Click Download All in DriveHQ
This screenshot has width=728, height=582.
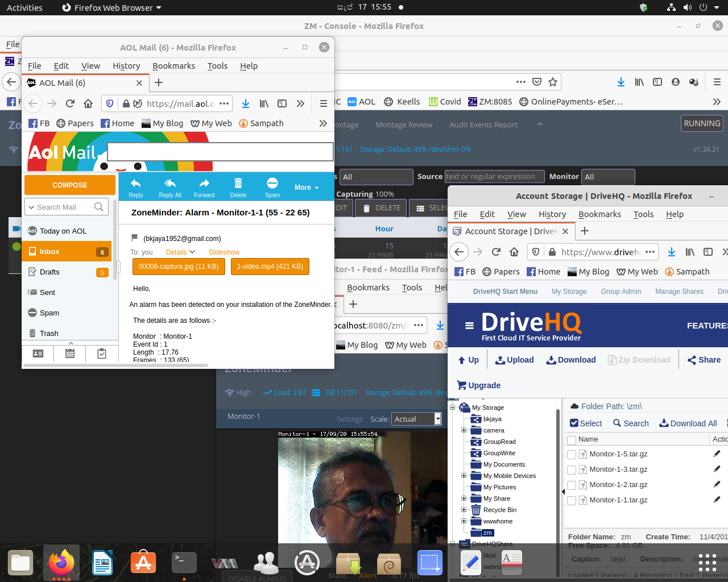click(688, 423)
